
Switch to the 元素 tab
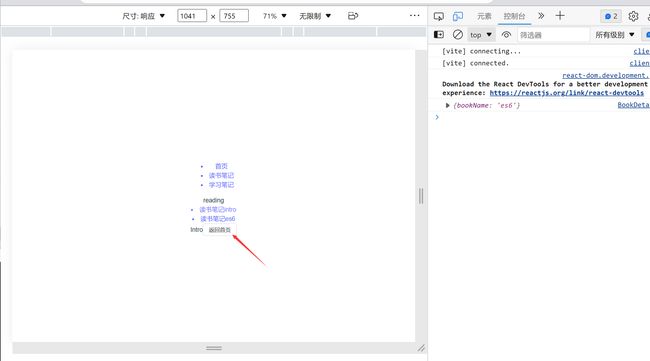[484, 16]
